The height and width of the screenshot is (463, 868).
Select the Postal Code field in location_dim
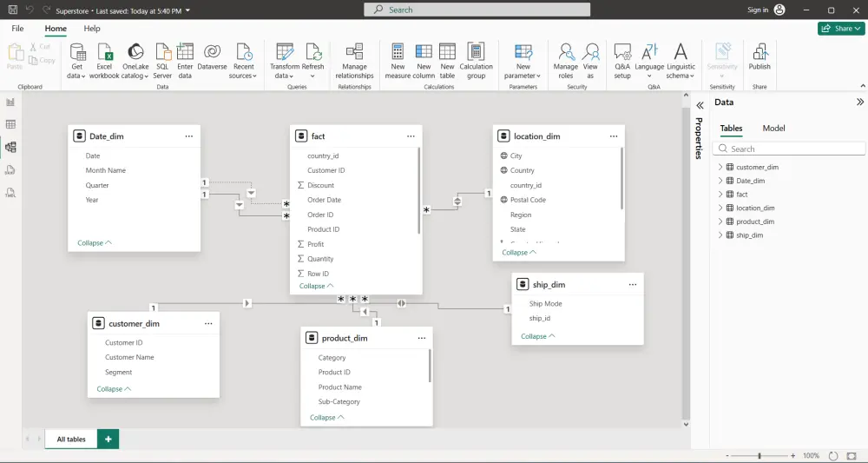(x=528, y=200)
